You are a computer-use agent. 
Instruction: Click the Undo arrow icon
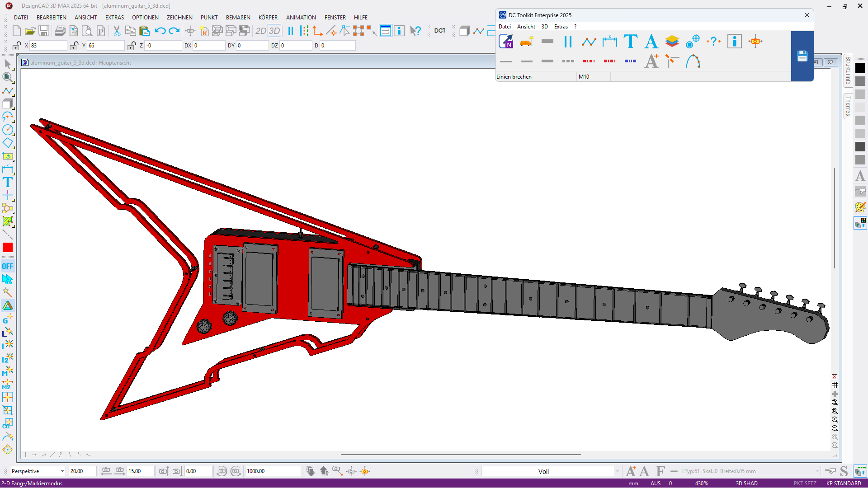(160, 31)
